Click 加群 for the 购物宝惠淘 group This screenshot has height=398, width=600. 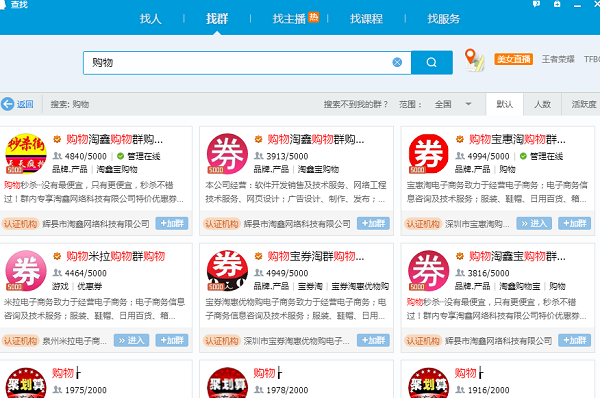coord(574,223)
